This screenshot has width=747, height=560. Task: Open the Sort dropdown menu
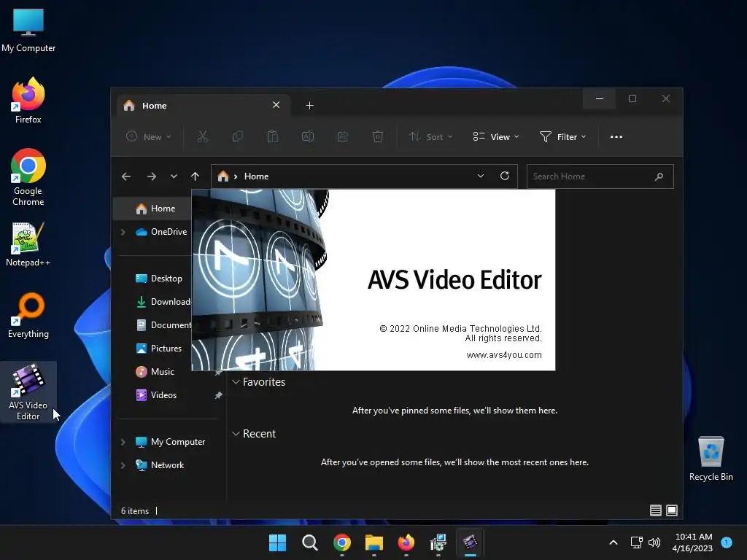[430, 136]
